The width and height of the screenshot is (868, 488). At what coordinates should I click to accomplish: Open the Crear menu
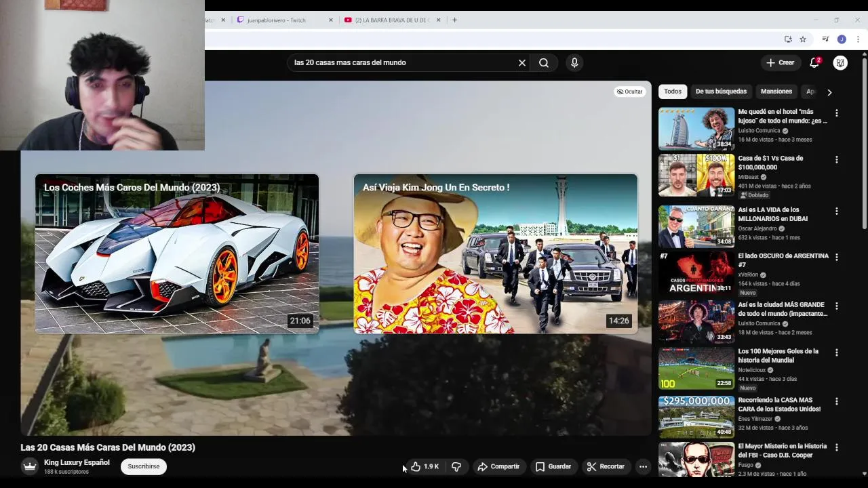click(x=780, y=62)
